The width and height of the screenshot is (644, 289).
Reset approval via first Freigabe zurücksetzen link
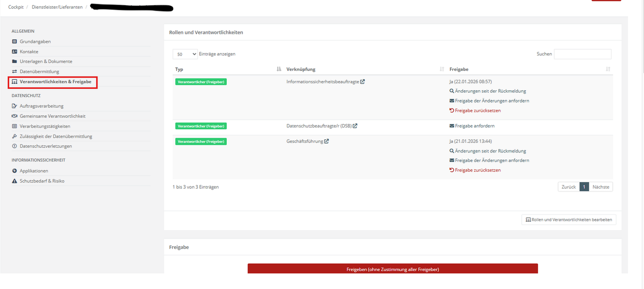[475, 110]
